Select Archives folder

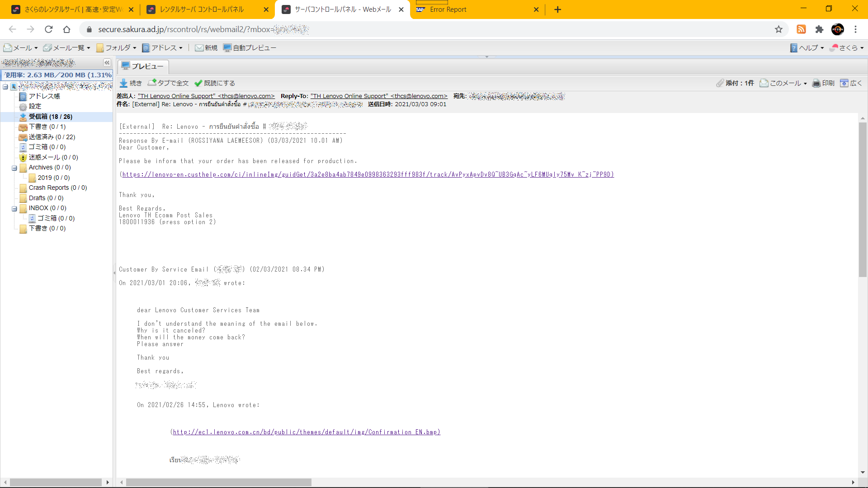coord(50,168)
